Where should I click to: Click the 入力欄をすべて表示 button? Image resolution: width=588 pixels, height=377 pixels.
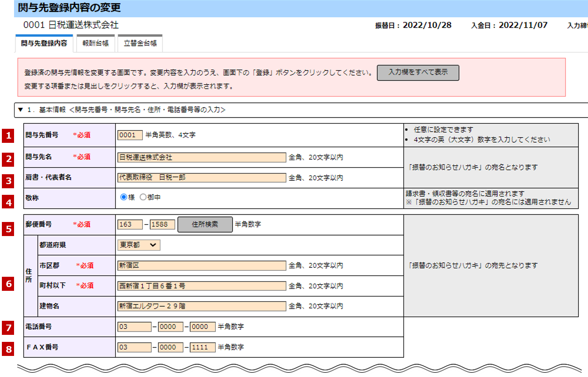(418, 73)
